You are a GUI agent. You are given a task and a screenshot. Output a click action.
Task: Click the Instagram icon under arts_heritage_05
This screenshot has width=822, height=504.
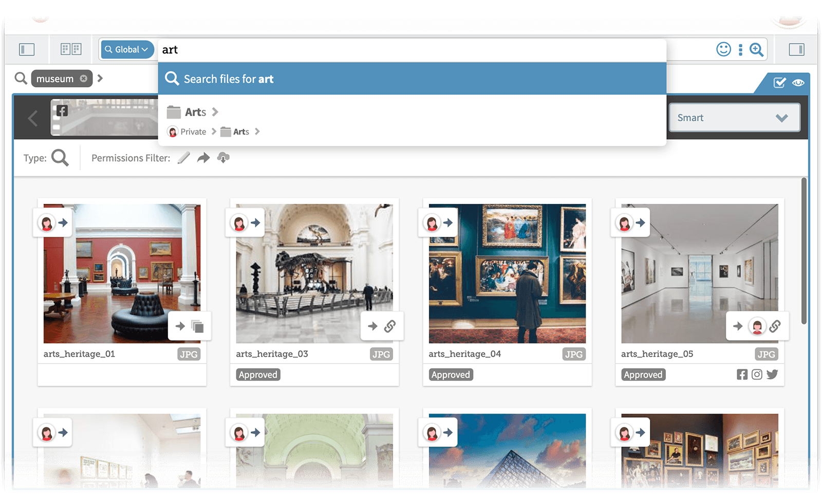[x=757, y=375]
